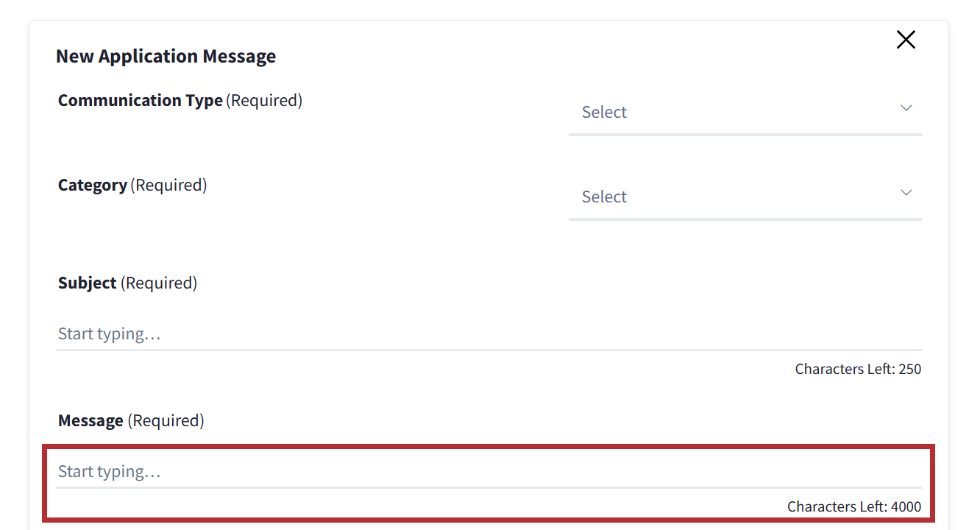
Task: Click the Subject field label
Action: pyautogui.click(x=88, y=283)
